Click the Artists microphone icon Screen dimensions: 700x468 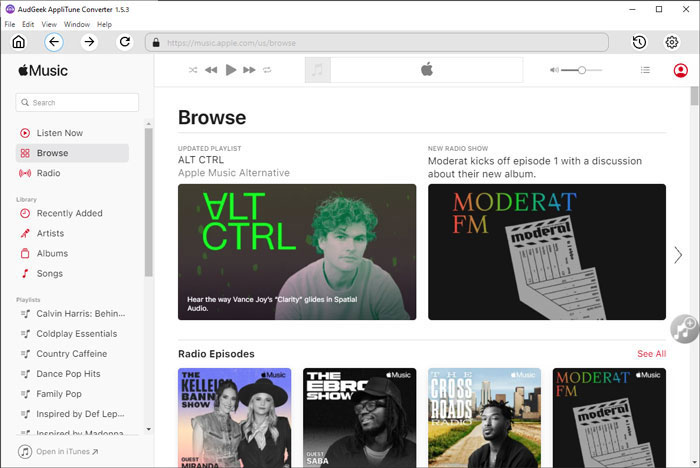click(x=25, y=234)
